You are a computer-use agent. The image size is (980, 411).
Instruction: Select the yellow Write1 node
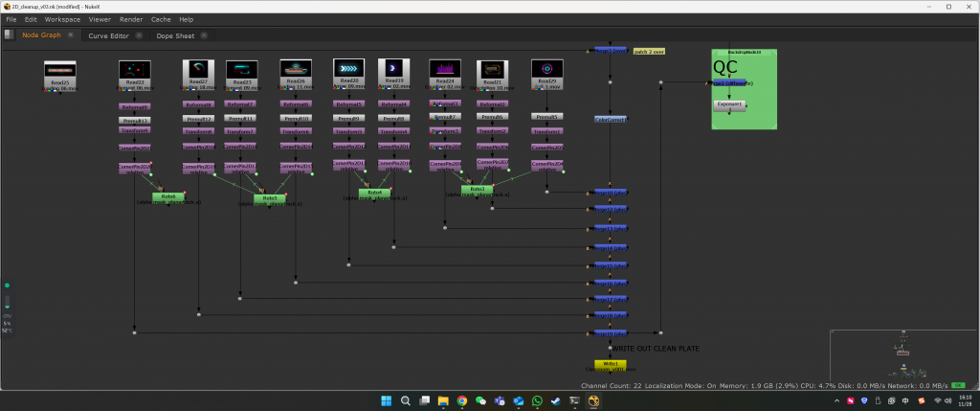pos(611,364)
